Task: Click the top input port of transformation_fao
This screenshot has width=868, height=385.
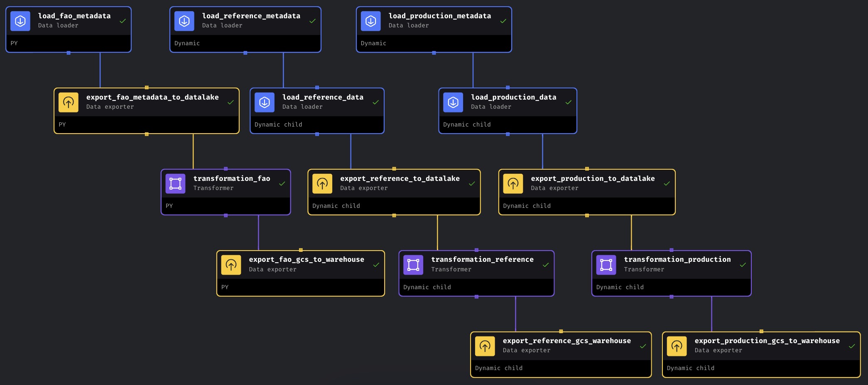Action: point(226,169)
